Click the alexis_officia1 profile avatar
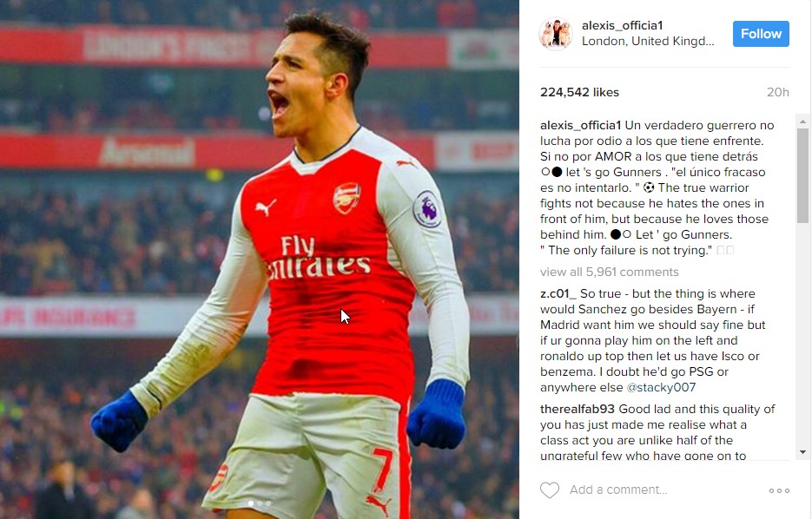 [x=556, y=34]
